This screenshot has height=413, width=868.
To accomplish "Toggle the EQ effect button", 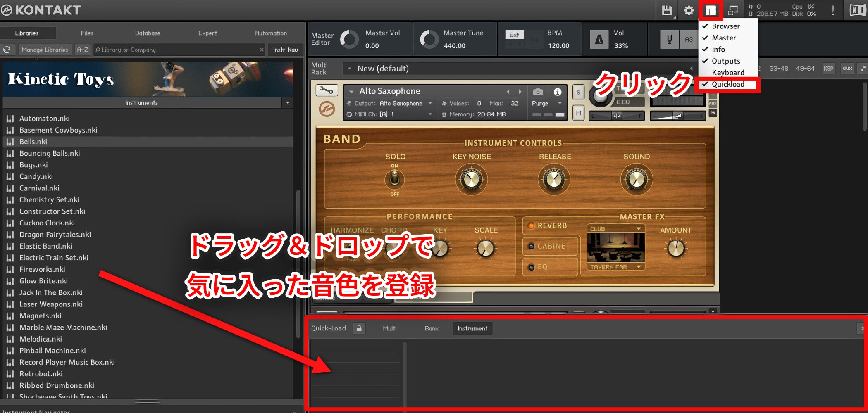I will click(550, 267).
